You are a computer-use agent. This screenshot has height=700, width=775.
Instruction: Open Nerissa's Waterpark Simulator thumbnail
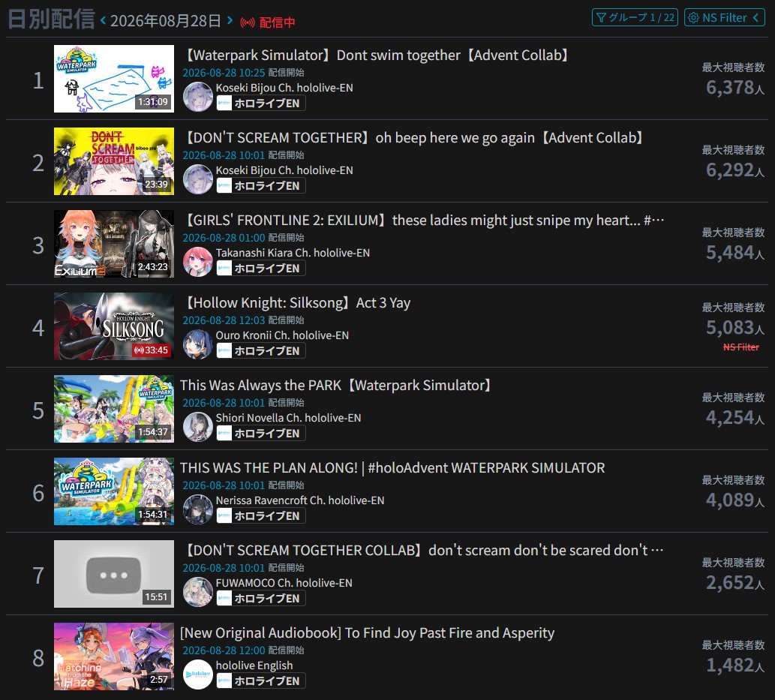114,491
